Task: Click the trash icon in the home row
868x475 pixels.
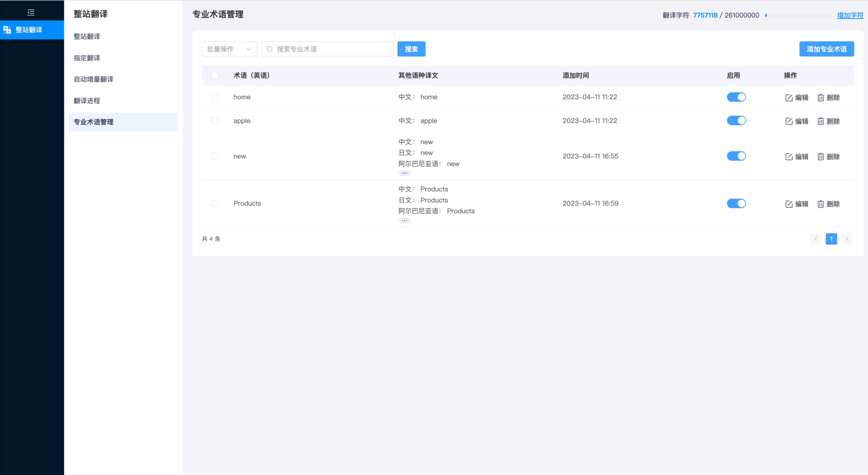Action: pos(821,98)
